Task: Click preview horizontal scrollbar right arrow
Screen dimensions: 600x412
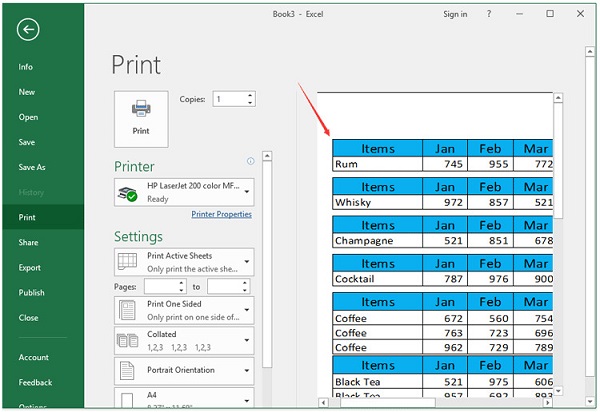Action: point(548,402)
